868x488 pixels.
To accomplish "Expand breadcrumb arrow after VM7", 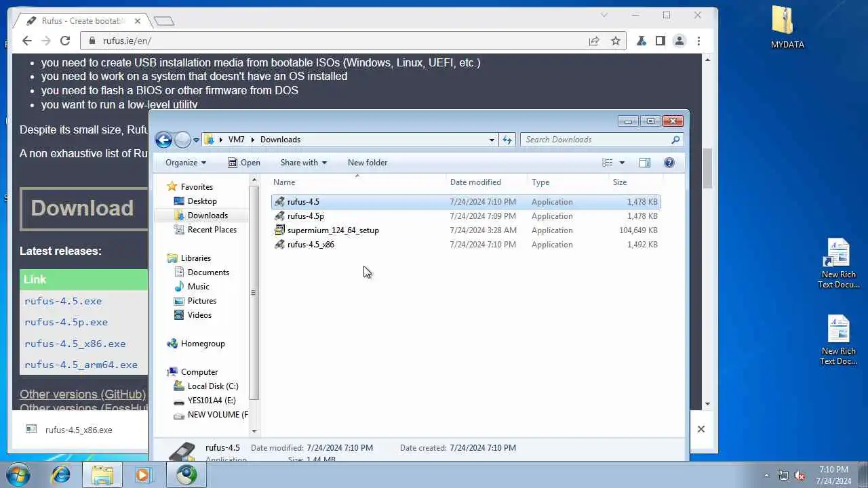I will point(252,140).
